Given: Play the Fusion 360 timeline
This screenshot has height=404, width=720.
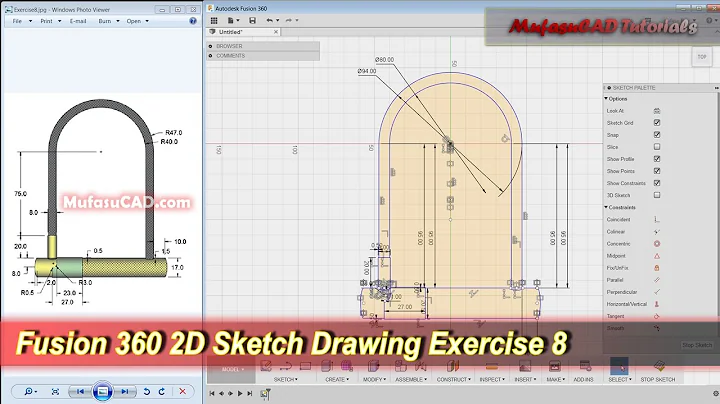Looking at the screenshot, I should pos(240,393).
